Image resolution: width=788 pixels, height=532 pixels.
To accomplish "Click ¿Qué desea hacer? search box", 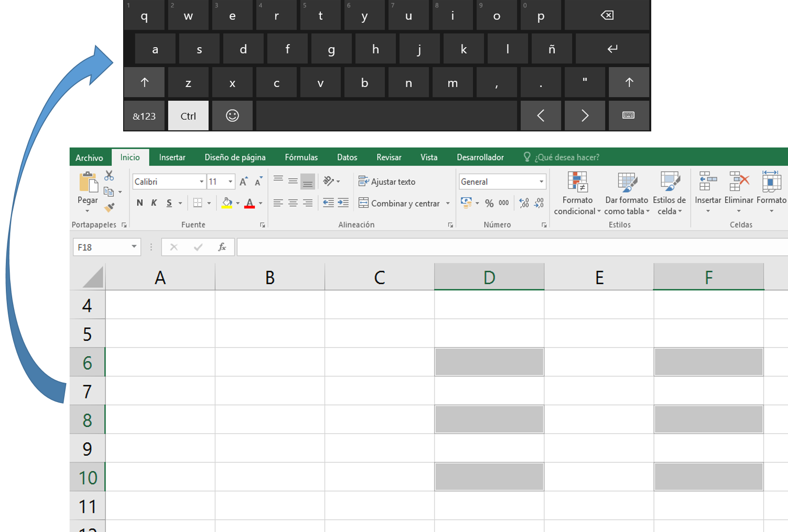I will [562, 157].
